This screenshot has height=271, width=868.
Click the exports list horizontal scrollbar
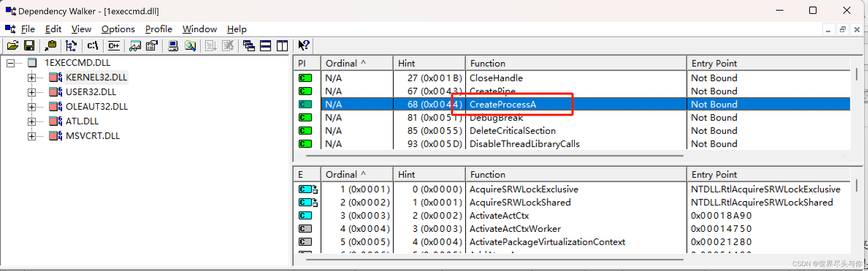(495, 260)
